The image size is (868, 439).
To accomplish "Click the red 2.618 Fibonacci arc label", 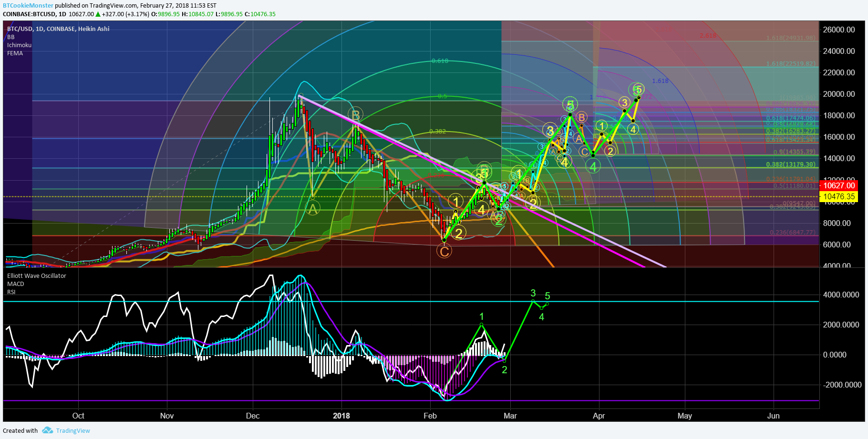I will [708, 35].
